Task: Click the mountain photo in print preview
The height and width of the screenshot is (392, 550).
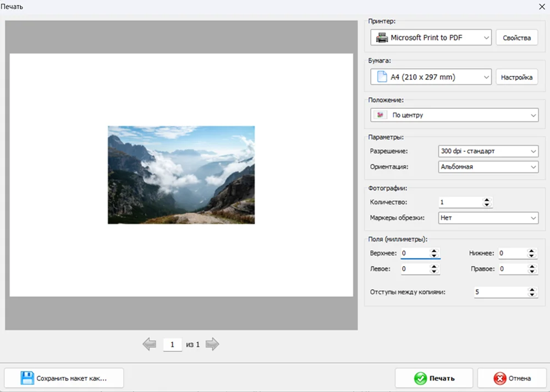Action: tap(181, 175)
